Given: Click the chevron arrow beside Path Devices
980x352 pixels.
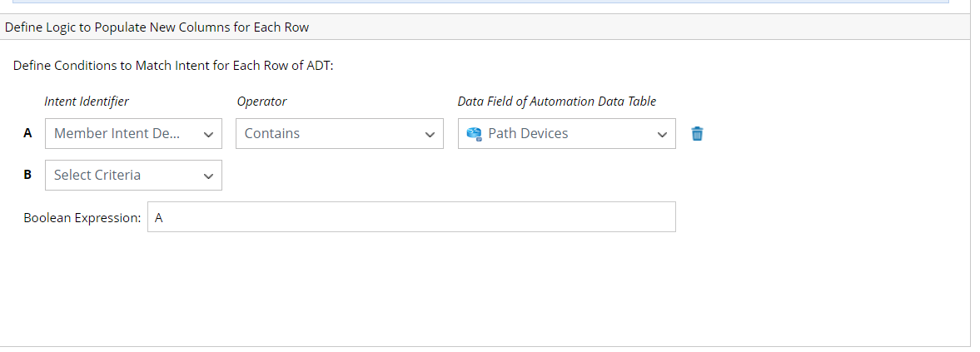Looking at the screenshot, I should click(662, 134).
